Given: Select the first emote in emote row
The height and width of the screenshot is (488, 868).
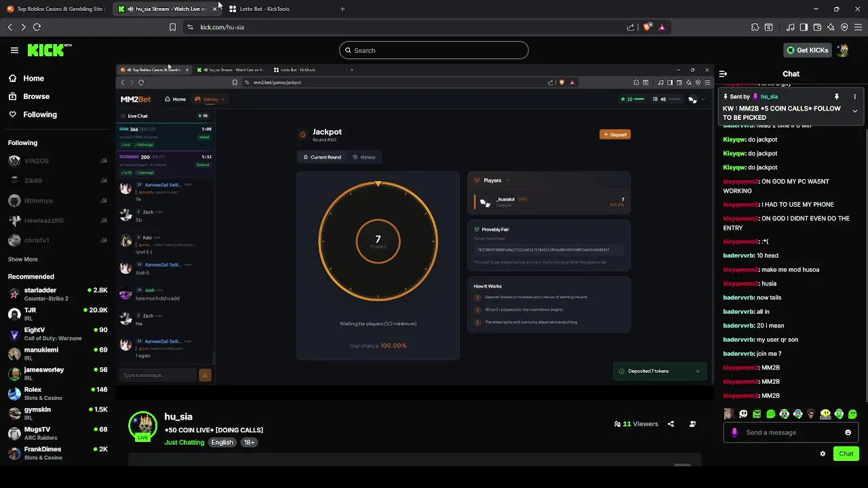Looking at the screenshot, I should point(729,414).
